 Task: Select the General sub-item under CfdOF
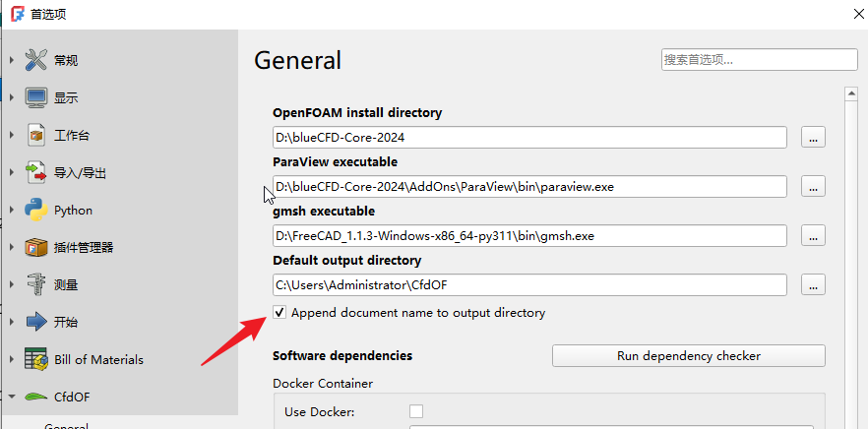pyautogui.click(x=66, y=426)
